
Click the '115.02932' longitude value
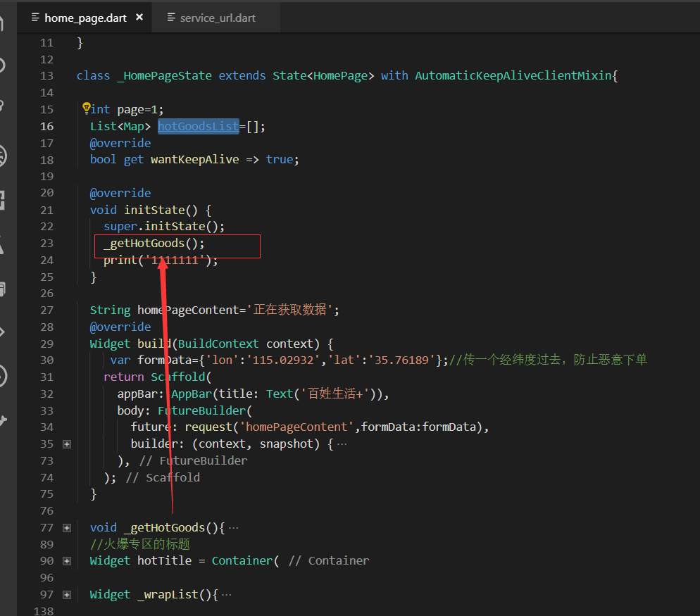tap(283, 360)
